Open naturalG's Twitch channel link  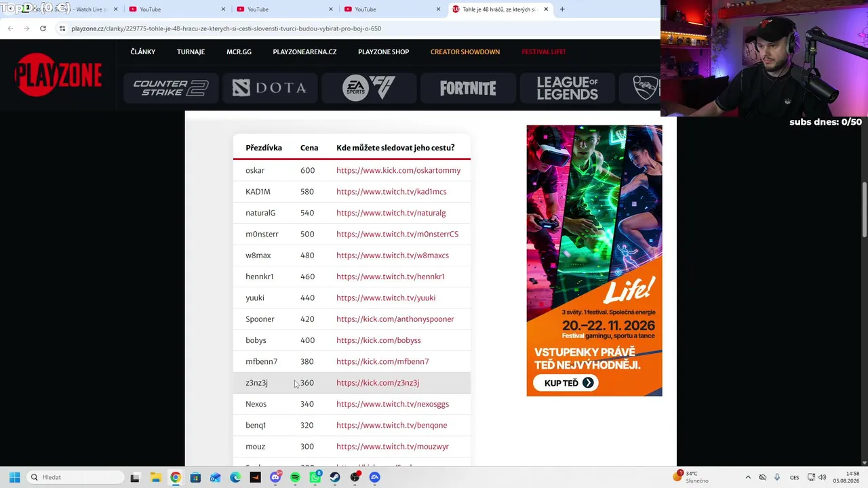[x=391, y=213]
